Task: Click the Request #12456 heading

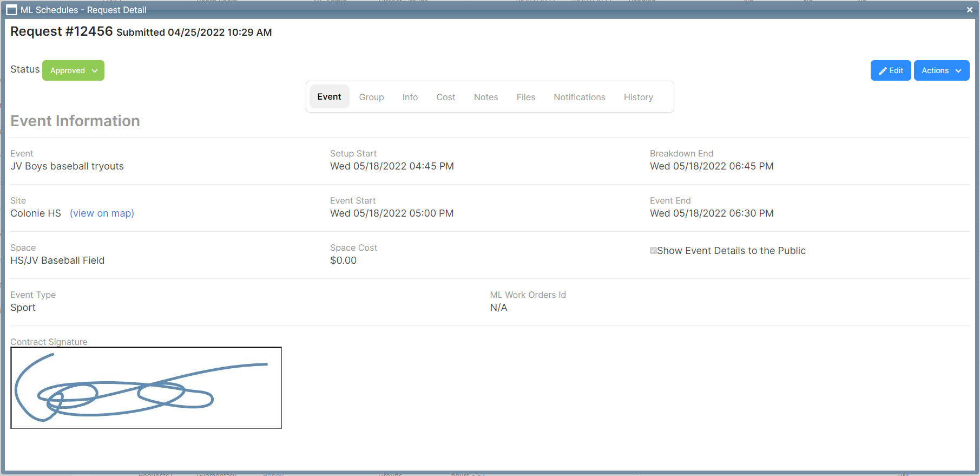Action: coord(62,31)
